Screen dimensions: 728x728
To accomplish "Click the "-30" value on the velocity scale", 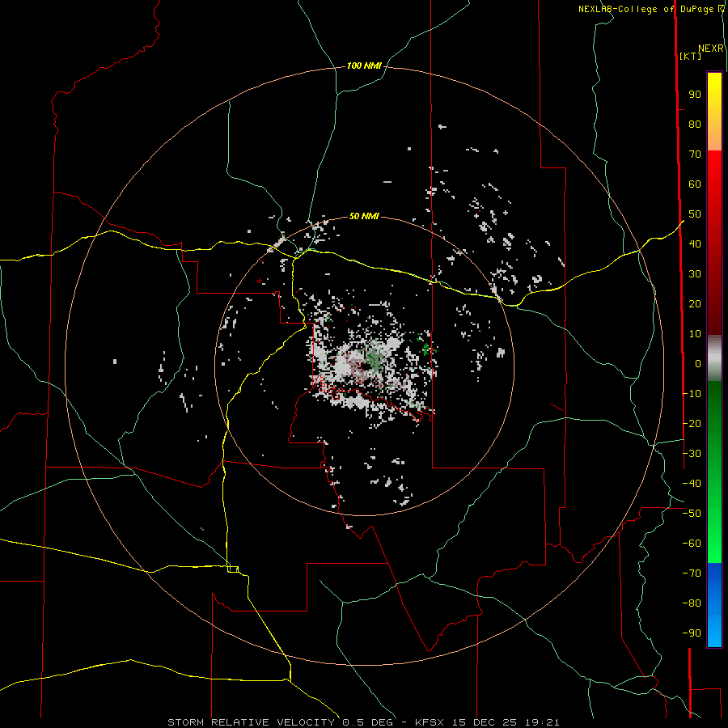I will pos(692,454).
